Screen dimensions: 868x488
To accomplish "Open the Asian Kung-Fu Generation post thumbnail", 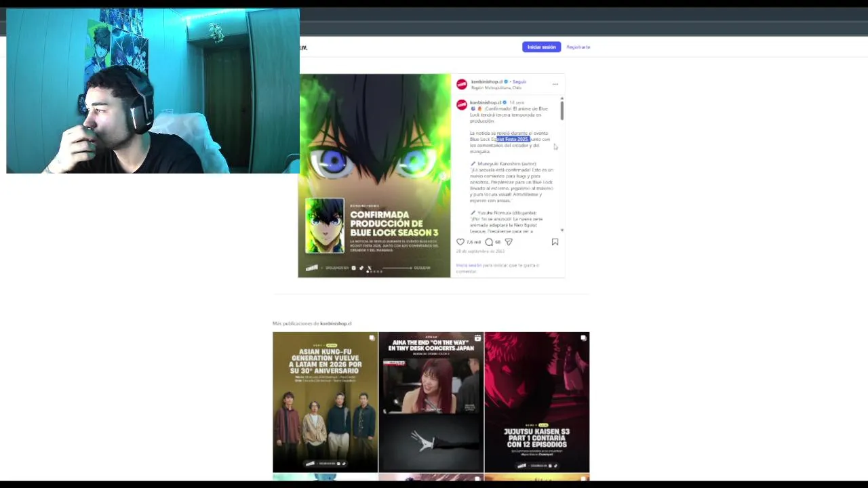I will (325, 402).
